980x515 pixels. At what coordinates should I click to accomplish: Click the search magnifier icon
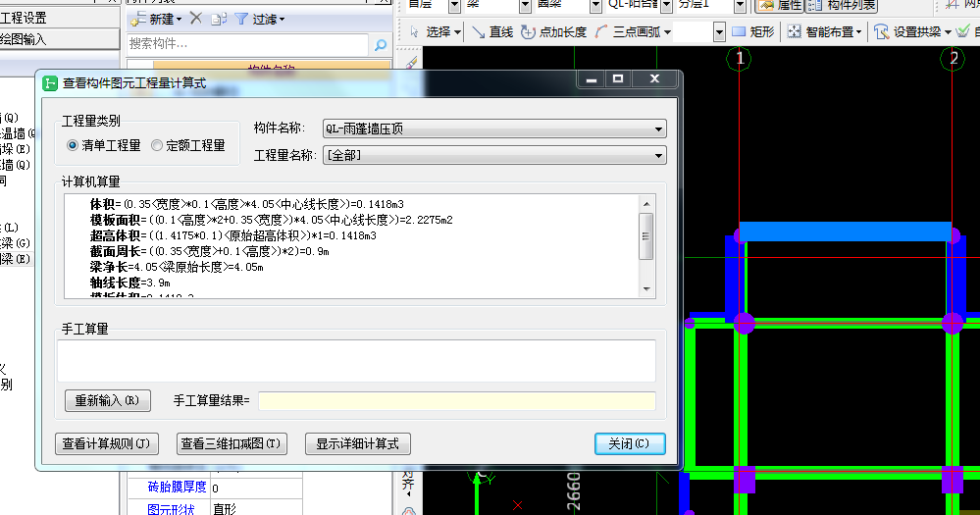click(x=380, y=44)
